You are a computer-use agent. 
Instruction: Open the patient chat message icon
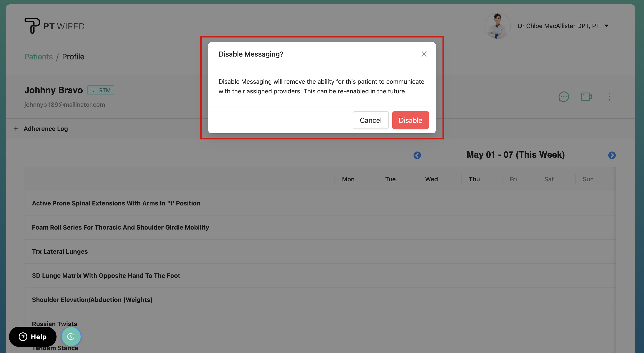pyautogui.click(x=563, y=97)
